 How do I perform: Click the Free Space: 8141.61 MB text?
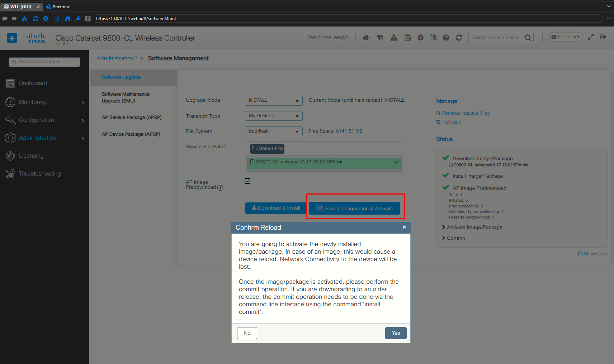(x=336, y=131)
